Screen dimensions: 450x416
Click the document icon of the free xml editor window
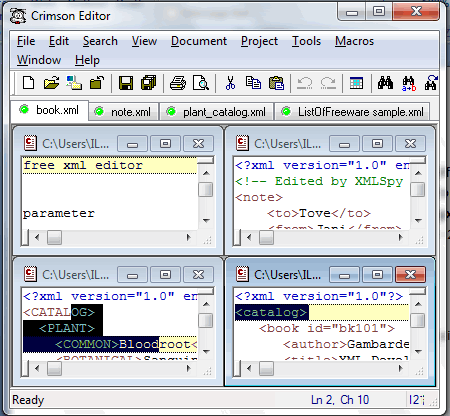pyautogui.click(x=30, y=143)
